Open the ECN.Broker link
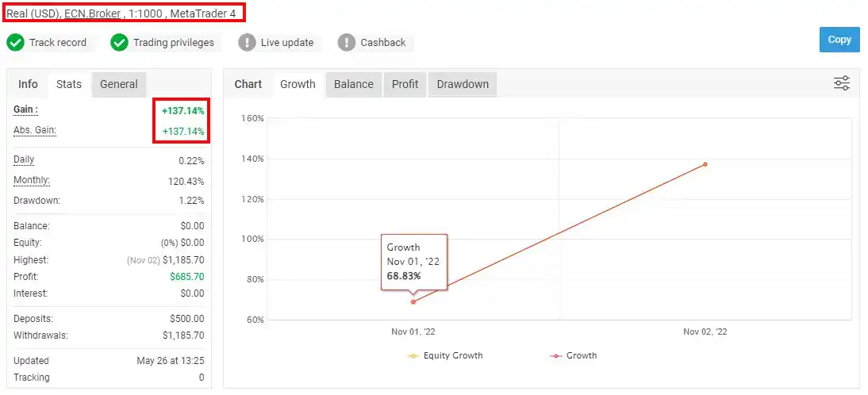 (x=93, y=13)
